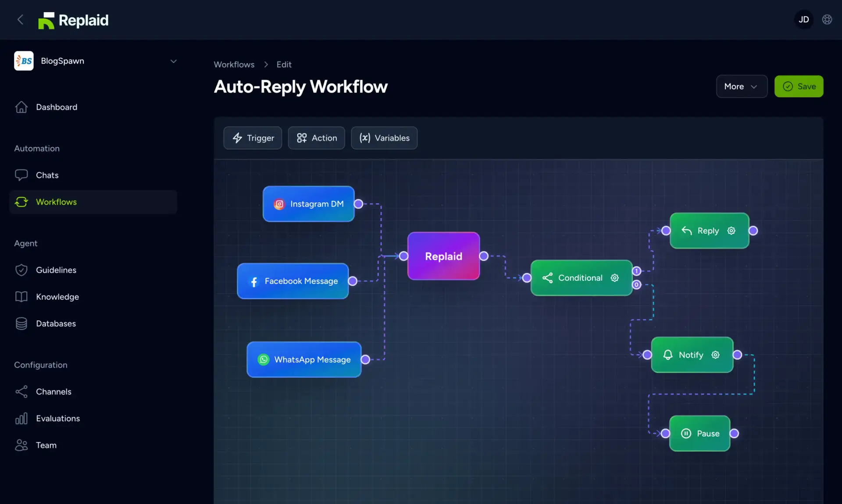Click the JD user avatar
842x504 pixels.
(x=803, y=20)
